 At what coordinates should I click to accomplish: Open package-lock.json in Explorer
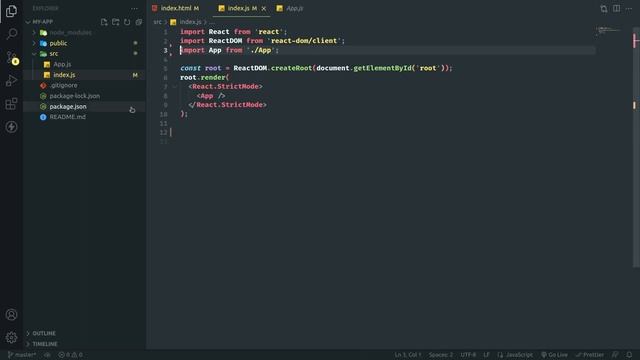click(74, 96)
